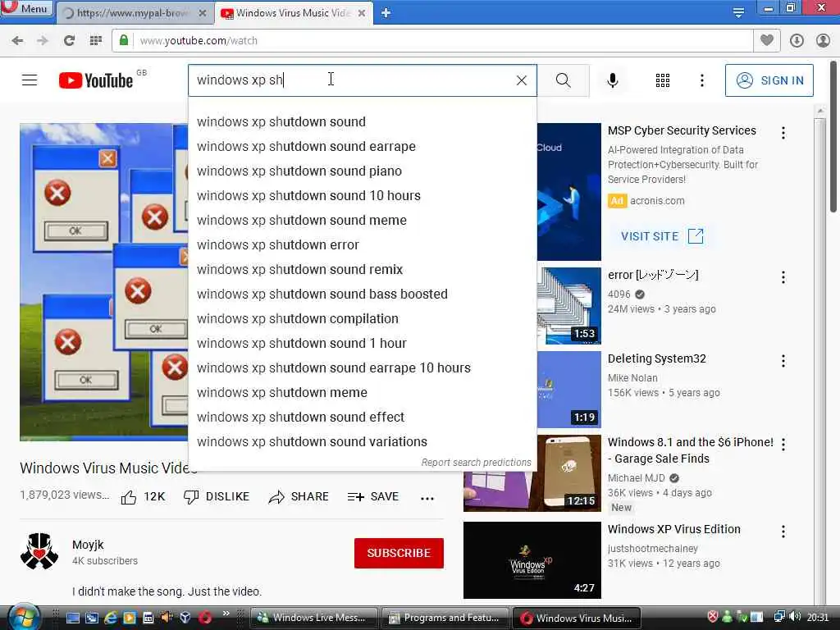Screen dimensions: 840x630
Task: Open Internet Explorer quick launch icon
Action: pos(111,618)
